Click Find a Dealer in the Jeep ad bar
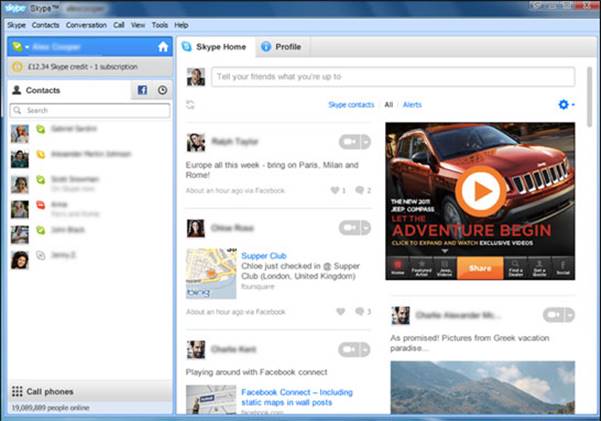The width and height of the screenshot is (601, 421). click(516, 268)
